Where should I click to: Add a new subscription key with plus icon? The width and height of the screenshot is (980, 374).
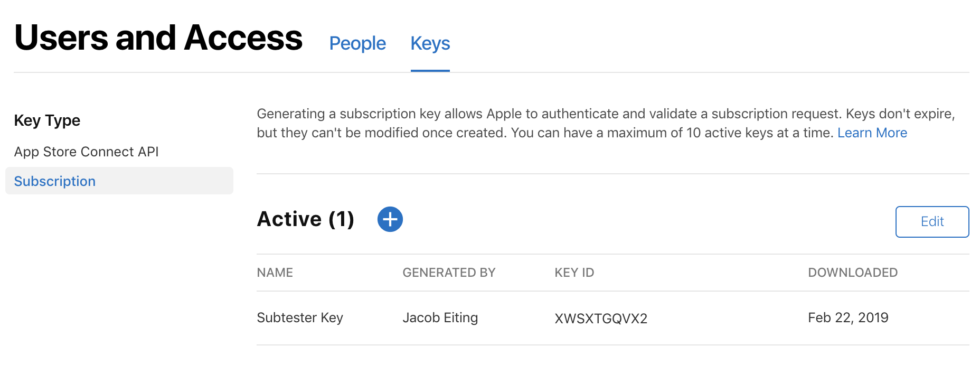tap(390, 219)
